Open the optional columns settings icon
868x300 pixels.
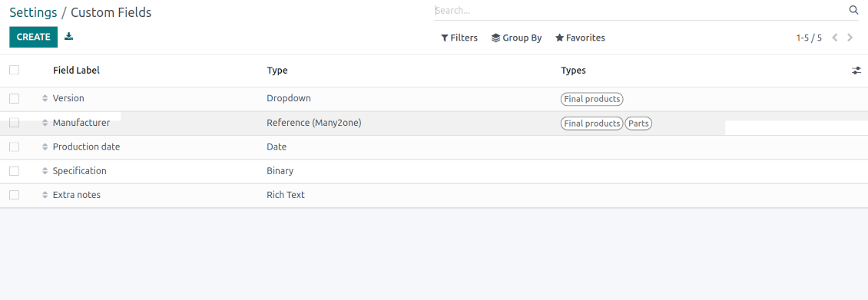(856, 71)
